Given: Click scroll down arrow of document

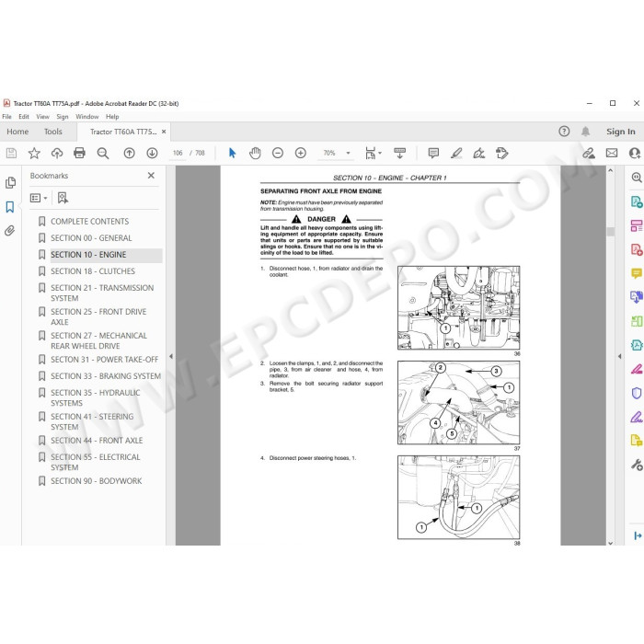Looking at the screenshot, I should 610,543.
